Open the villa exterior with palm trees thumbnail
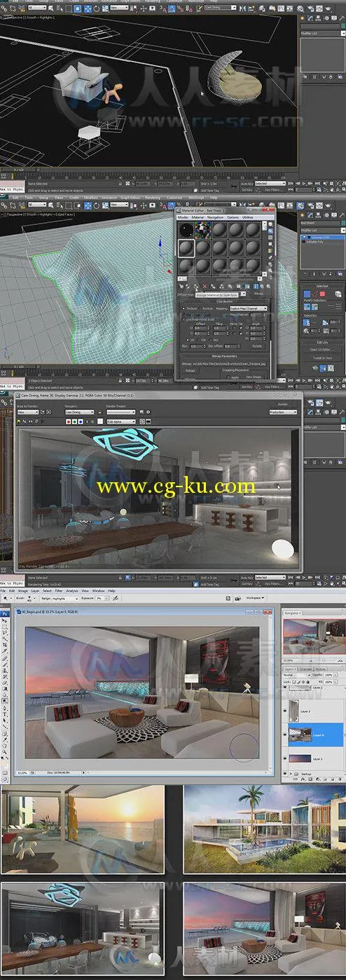Image resolution: width=346 pixels, height=980 pixels. pyautogui.click(x=265, y=830)
